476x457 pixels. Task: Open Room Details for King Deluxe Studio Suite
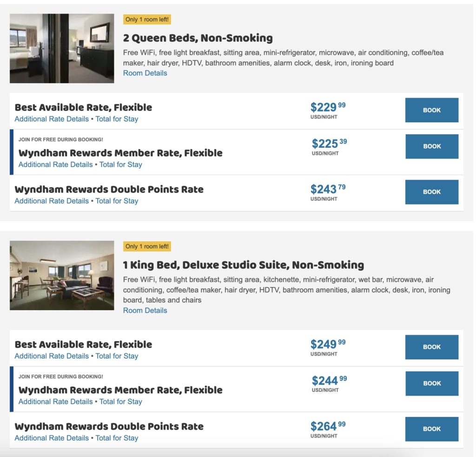click(x=145, y=311)
